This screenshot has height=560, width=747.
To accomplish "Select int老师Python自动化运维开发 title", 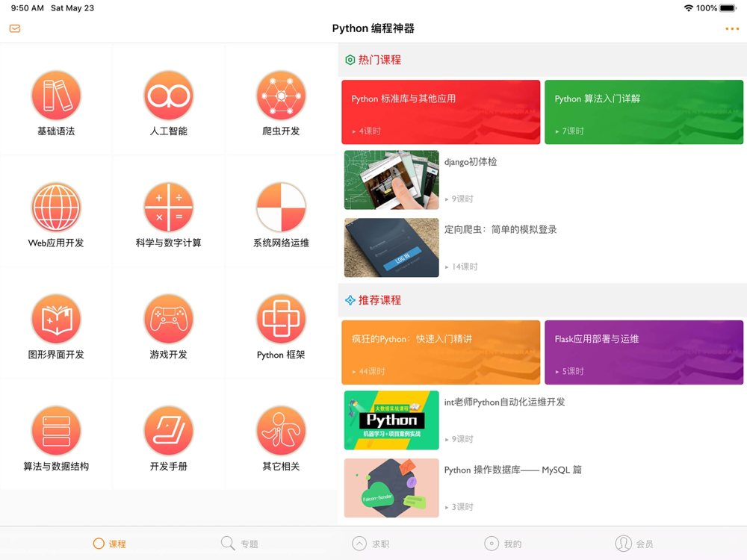I will coord(504,402).
